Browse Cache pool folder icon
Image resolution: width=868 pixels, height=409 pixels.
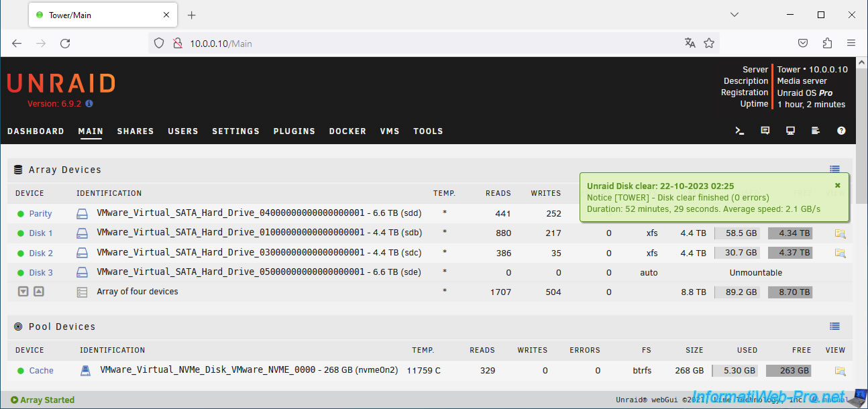pyautogui.click(x=840, y=371)
